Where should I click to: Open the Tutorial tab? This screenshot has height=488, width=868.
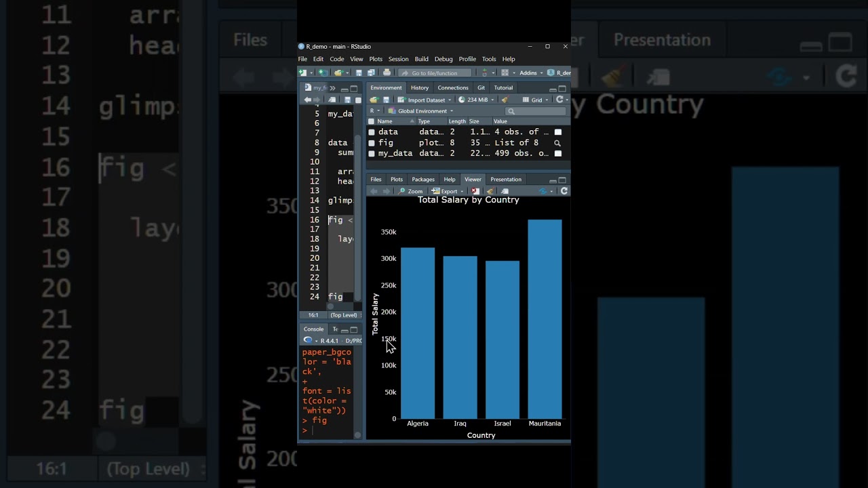coord(503,87)
